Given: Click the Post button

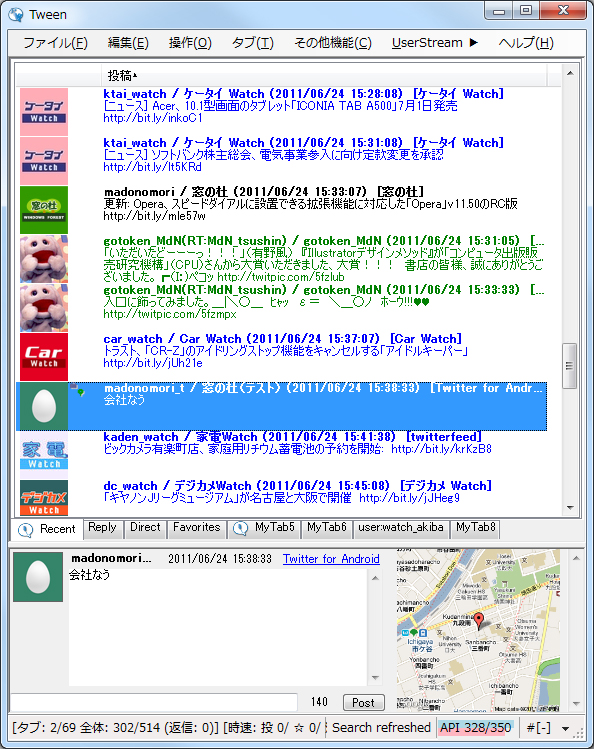Looking at the screenshot, I should click(x=363, y=703).
